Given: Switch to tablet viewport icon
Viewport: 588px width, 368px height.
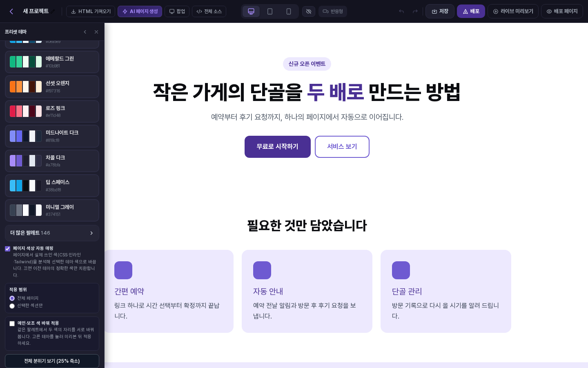Looking at the screenshot, I should [270, 11].
